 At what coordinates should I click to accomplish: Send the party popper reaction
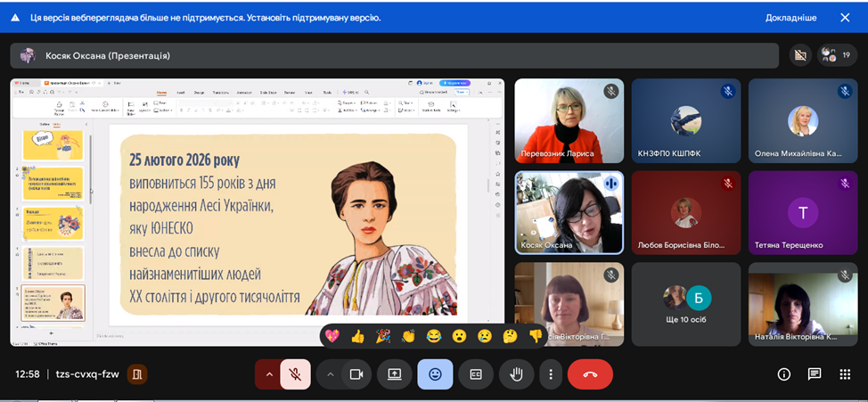tap(383, 336)
